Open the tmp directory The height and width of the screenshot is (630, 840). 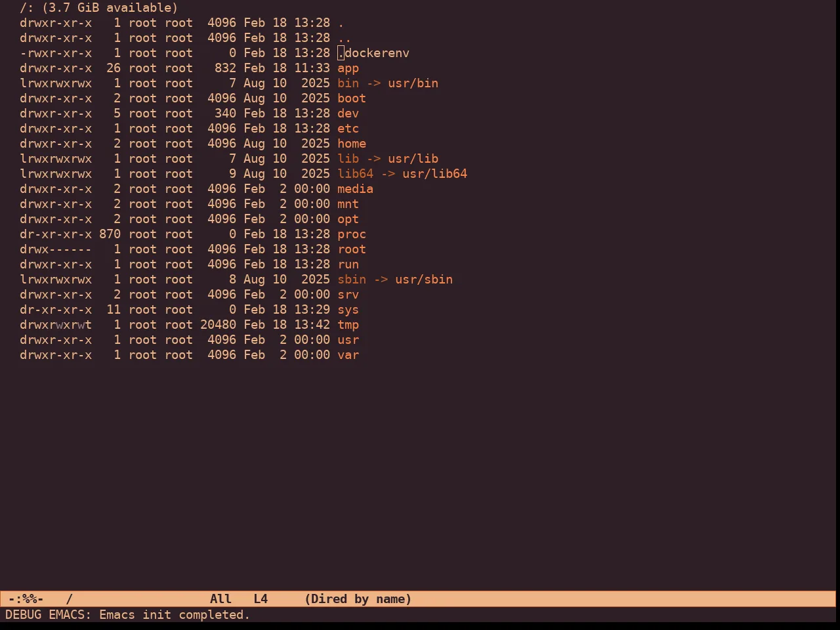[x=348, y=325]
